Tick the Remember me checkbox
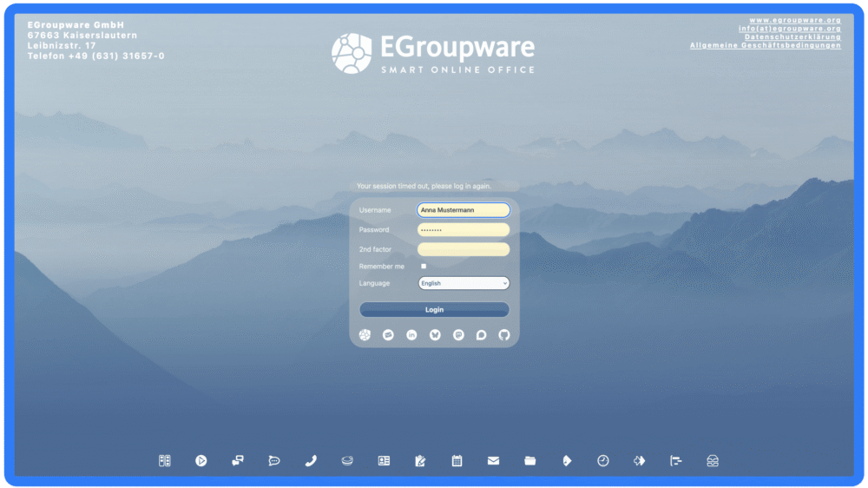The image size is (868, 488). click(x=424, y=267)
